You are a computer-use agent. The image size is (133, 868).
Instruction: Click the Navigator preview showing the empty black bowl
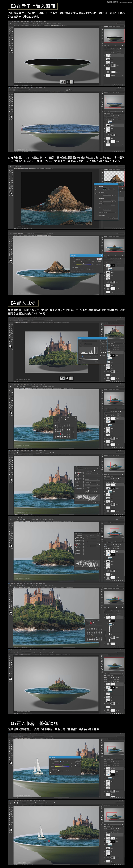point(115,35)
